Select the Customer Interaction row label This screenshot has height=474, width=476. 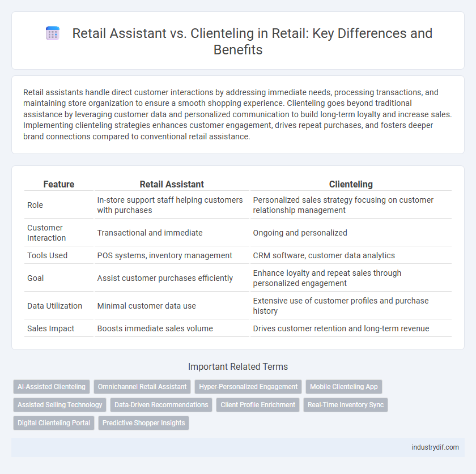coord(46,233)
